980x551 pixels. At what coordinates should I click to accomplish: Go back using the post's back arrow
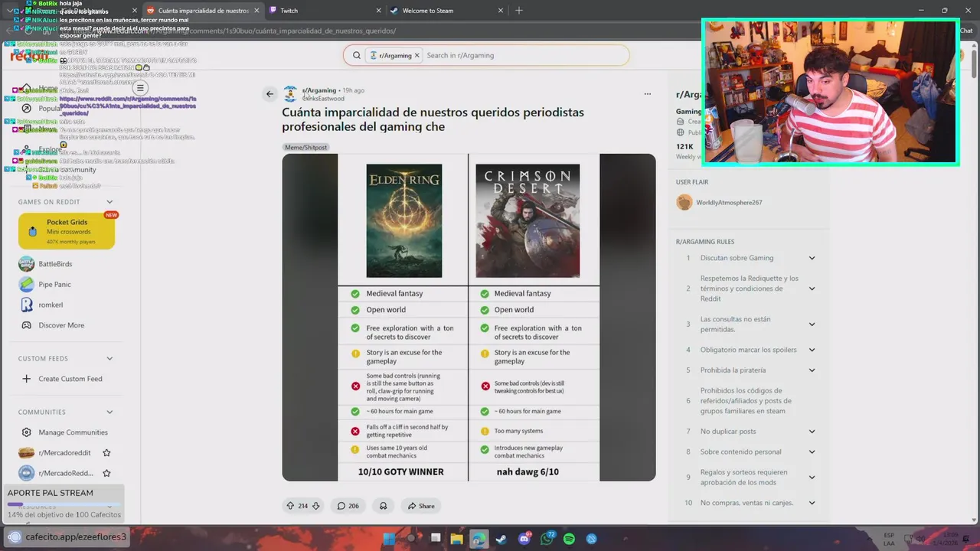(269, 94)
